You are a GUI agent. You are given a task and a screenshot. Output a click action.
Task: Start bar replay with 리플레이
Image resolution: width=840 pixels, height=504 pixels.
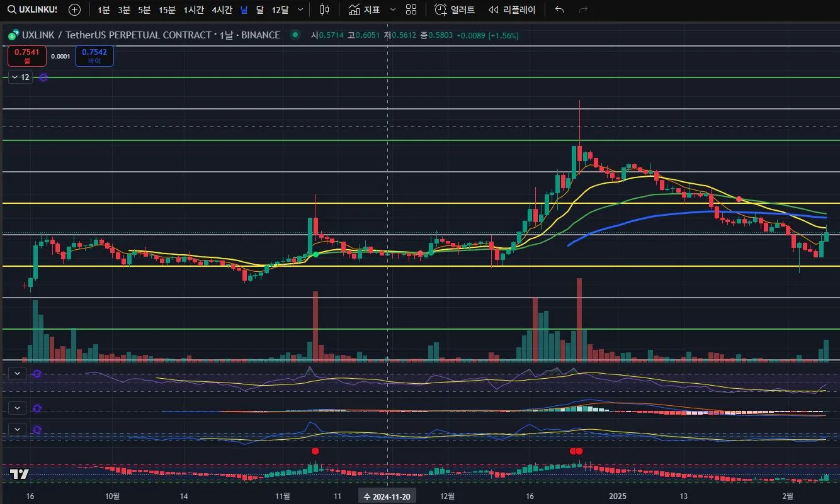(x=512, y=9)
